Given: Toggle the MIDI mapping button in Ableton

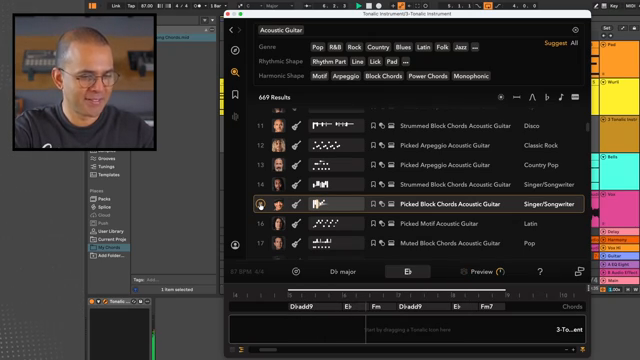Looking at the screenshot, I should pyautogui.click(x=631, y=6).
